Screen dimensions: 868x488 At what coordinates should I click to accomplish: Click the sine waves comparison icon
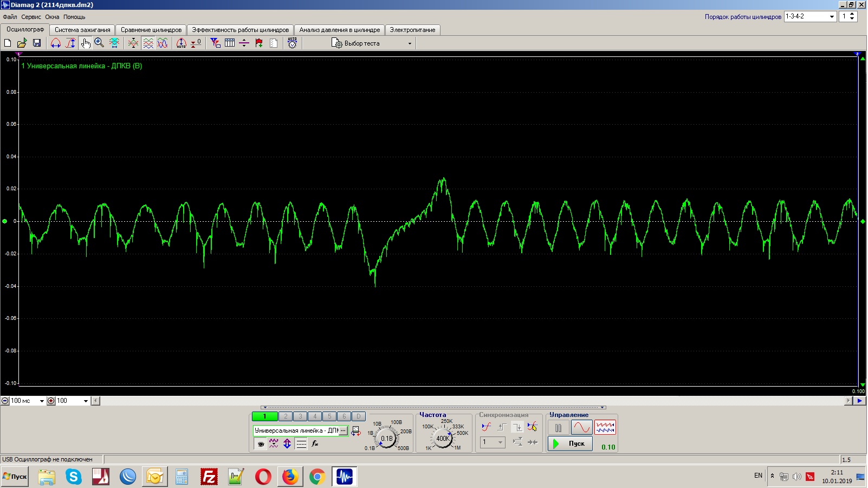(x=163, y=43)
